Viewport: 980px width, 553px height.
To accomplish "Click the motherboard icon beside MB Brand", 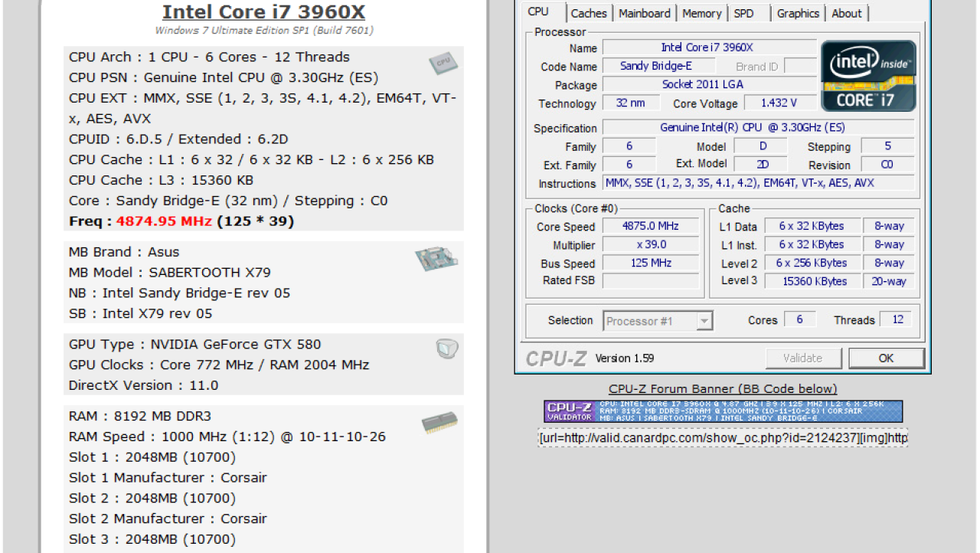I will 436,260.
